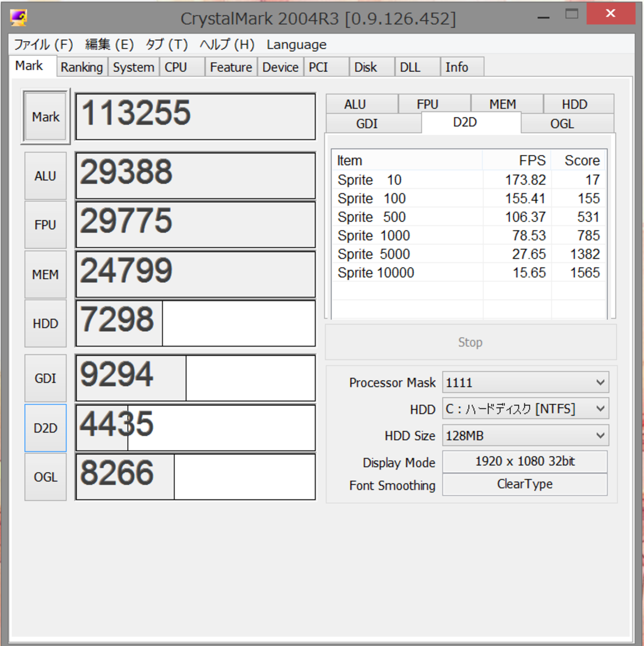The height and width of the screenshot is (646, 644).
Task: Select the GDI results tab
Action: pyautogui.click(x=367, y=124)
